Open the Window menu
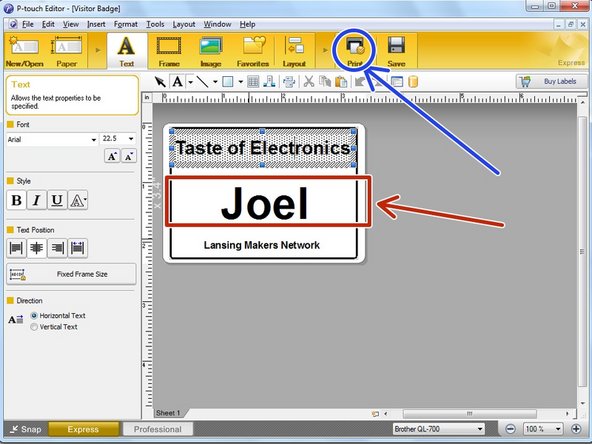This screenshot has height=444, width=592. click(217, 24)
